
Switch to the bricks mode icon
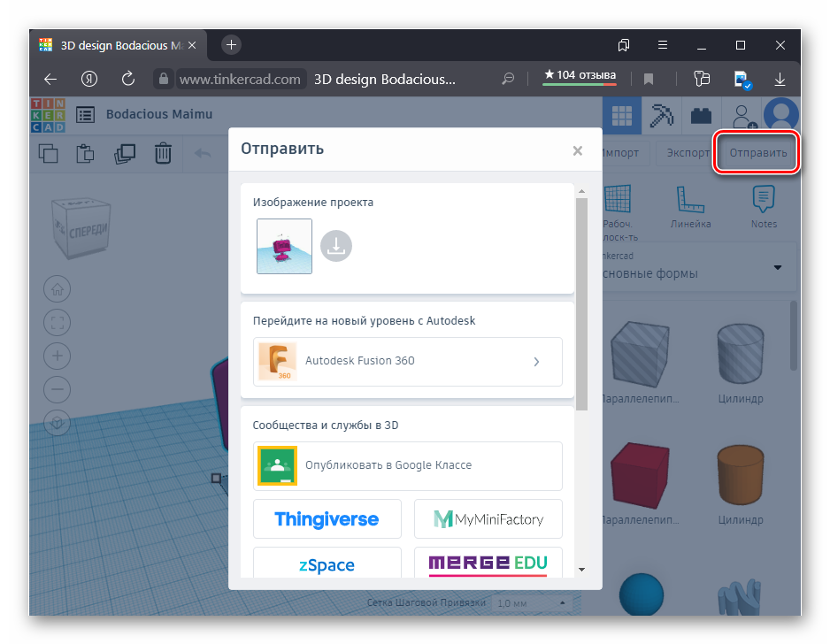pos(702,115)
